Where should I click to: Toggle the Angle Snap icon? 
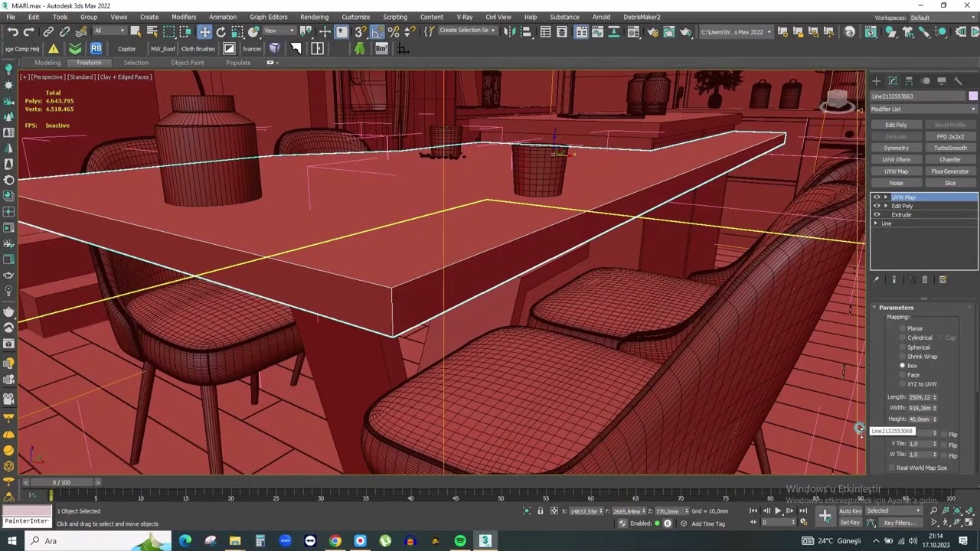[x=377, y=31]
